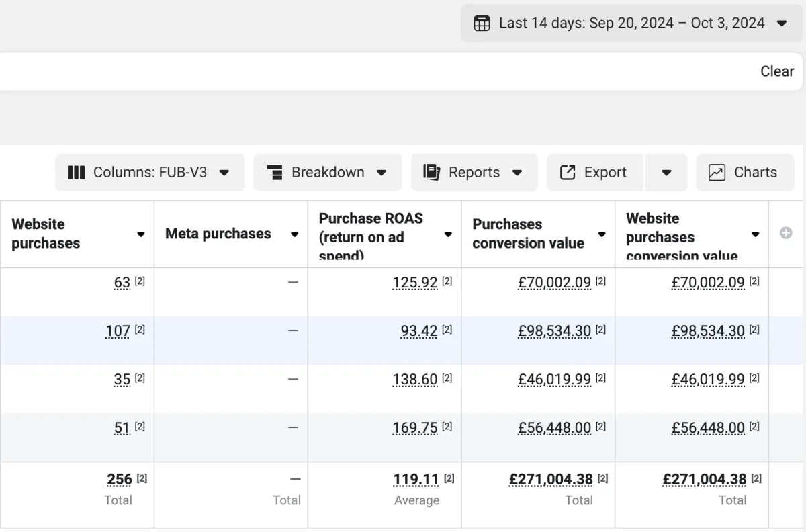
Task: Click the Reports document icon
Action: click(x=431, y=173)
